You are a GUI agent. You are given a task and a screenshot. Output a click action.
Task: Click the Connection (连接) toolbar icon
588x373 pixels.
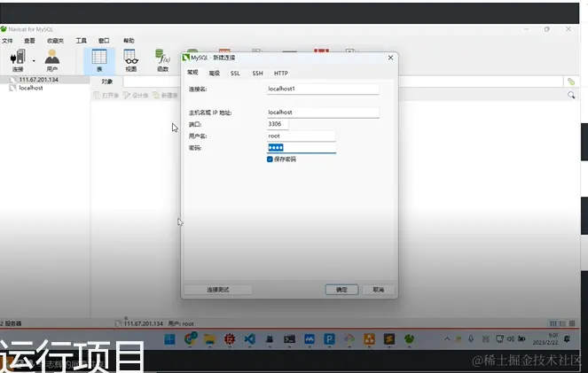[18, 60]
